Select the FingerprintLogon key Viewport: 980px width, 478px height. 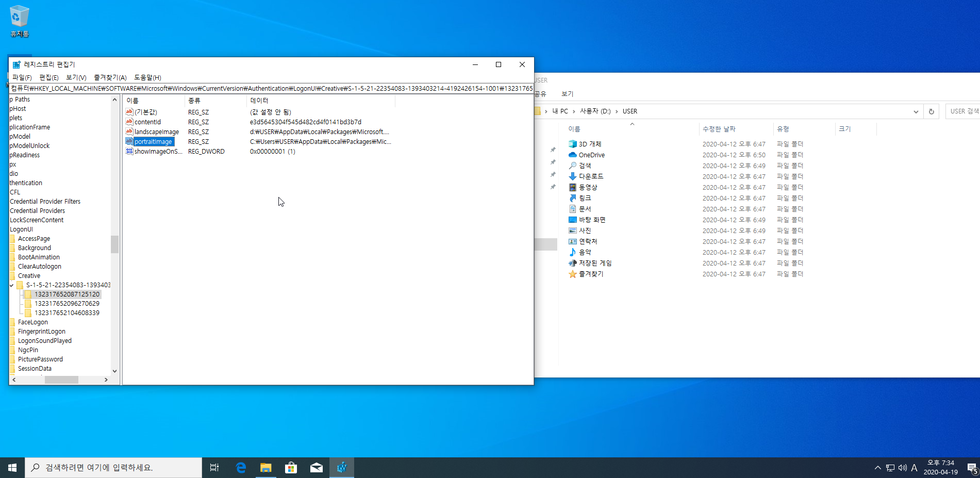tap(42, 332)
